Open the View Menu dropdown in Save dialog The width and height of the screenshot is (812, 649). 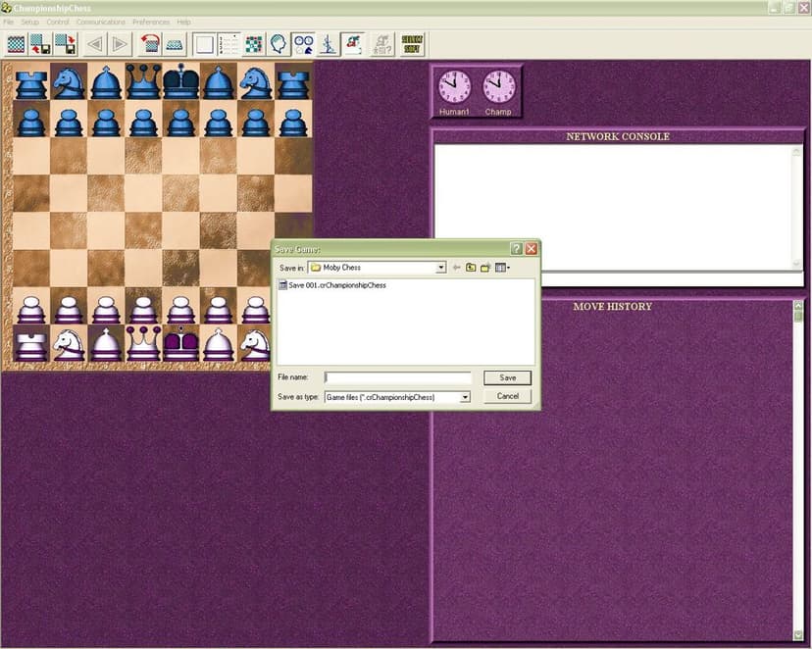[502, 268]
